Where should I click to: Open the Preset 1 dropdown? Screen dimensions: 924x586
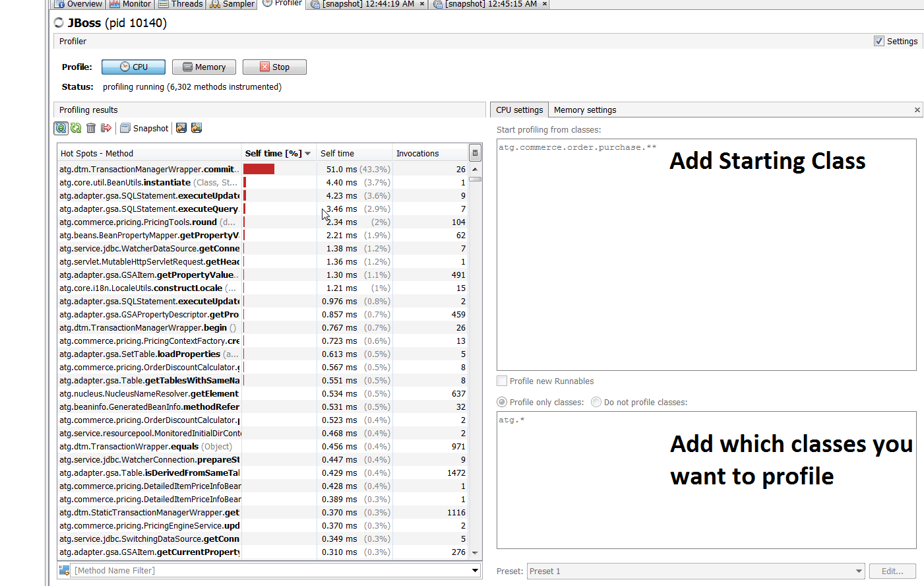click(696, 571)
